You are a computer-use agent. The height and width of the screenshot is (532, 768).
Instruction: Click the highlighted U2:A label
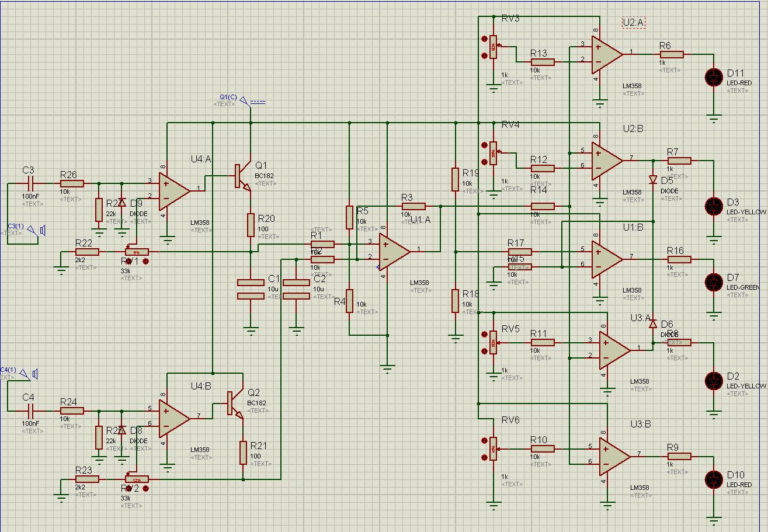click(x=634, y=22)
